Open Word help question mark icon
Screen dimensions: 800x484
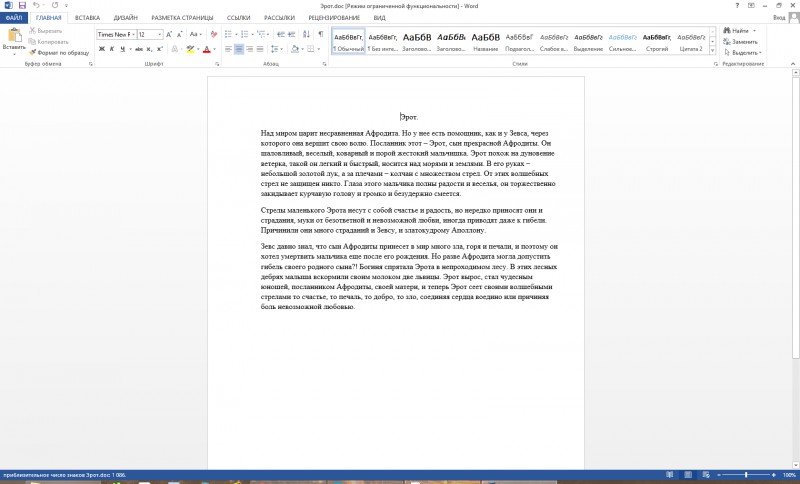click(x=737, y=6)
